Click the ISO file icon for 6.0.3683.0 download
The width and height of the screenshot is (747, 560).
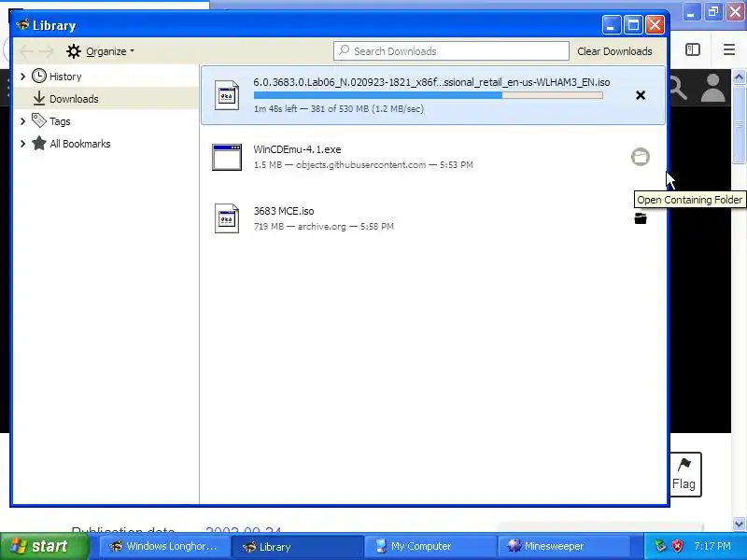[x=227, y=95]
